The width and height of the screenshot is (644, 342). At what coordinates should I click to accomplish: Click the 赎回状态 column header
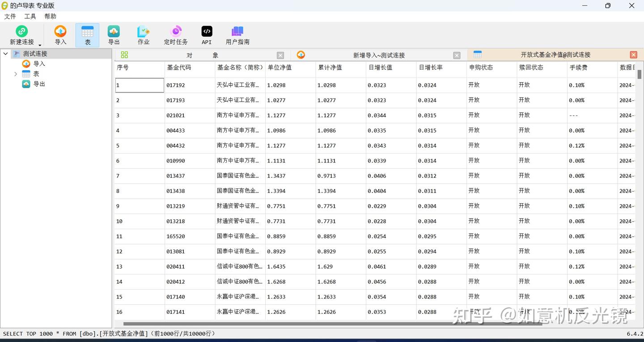tap(542, 67)
